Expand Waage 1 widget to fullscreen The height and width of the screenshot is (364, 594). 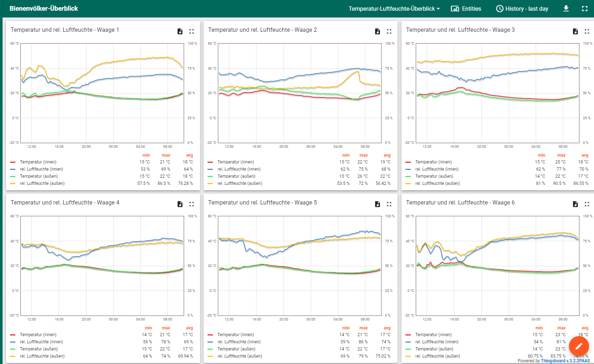point(191,31)
